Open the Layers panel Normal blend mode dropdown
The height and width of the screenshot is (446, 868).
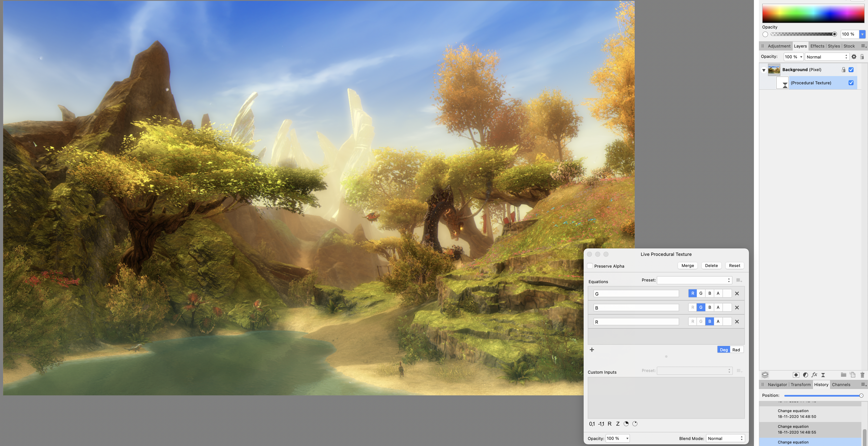pos(827,57)
